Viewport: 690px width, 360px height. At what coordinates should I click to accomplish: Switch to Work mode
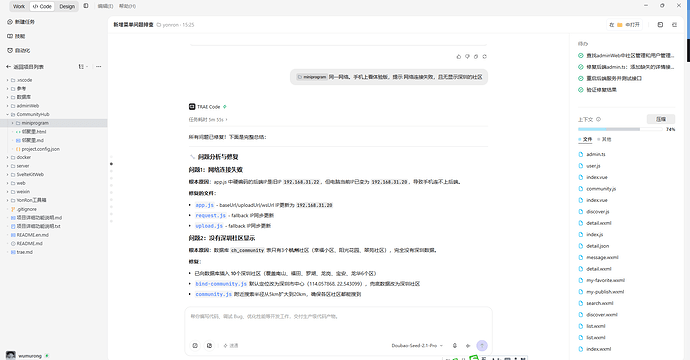(x=19, y=6)
